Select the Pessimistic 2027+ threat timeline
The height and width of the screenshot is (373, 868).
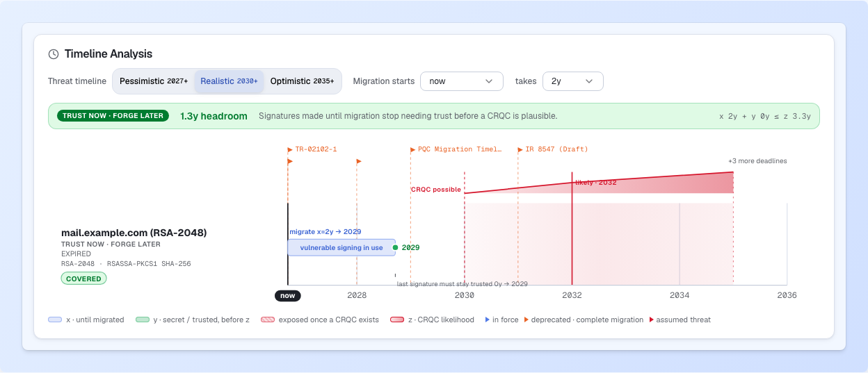tap(154, 81)
